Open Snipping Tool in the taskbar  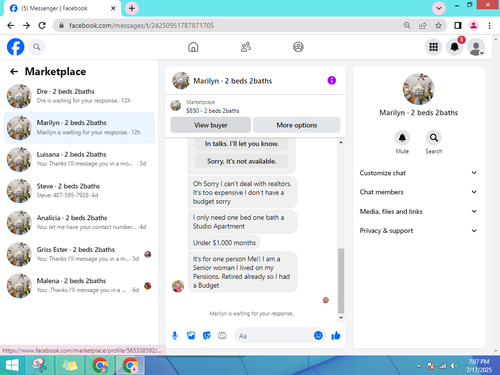tap(39, 365)
